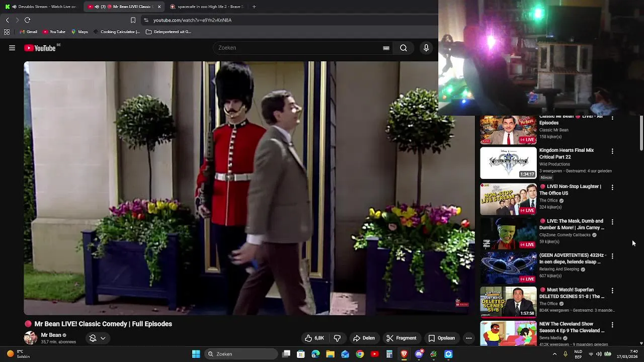Viewport: 644px width, 362px height.
Task: Open Kingdom Hearts Final Mix thumbnail
Action: pos(508,163)
